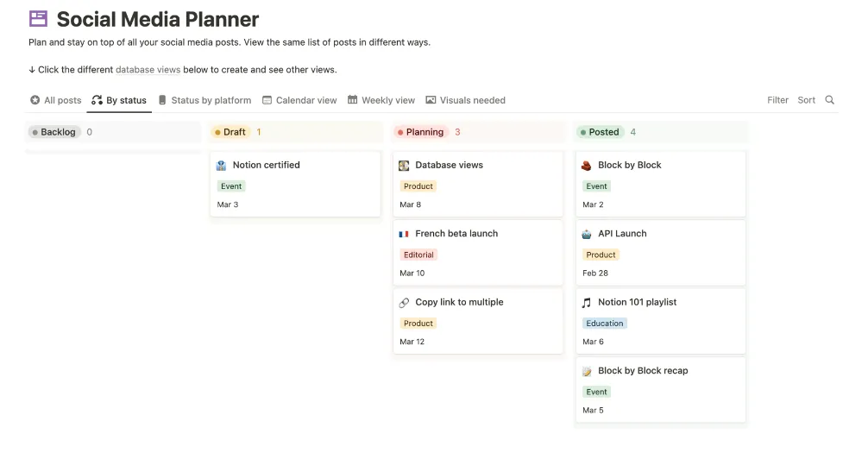Click the French flag icon on French beta launch
This screenshot has width=868, height=459.
point(404,234)
